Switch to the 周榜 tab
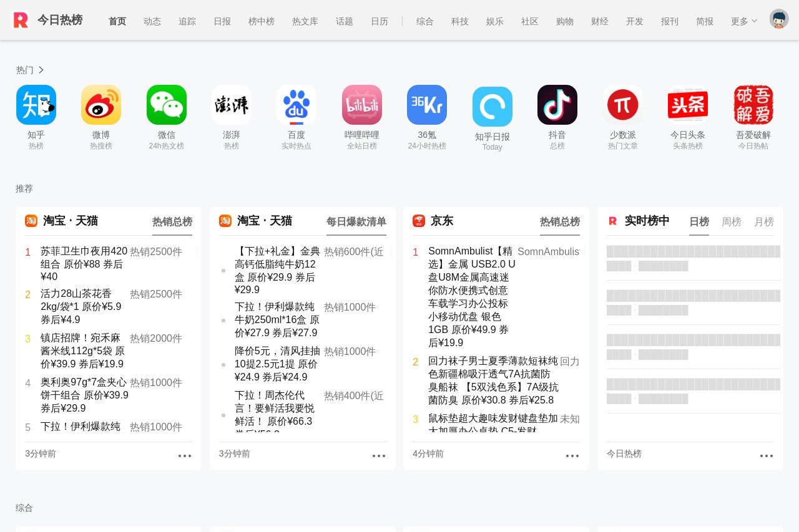The height and width of the screenshot is (532, 799). click(732, 221)
